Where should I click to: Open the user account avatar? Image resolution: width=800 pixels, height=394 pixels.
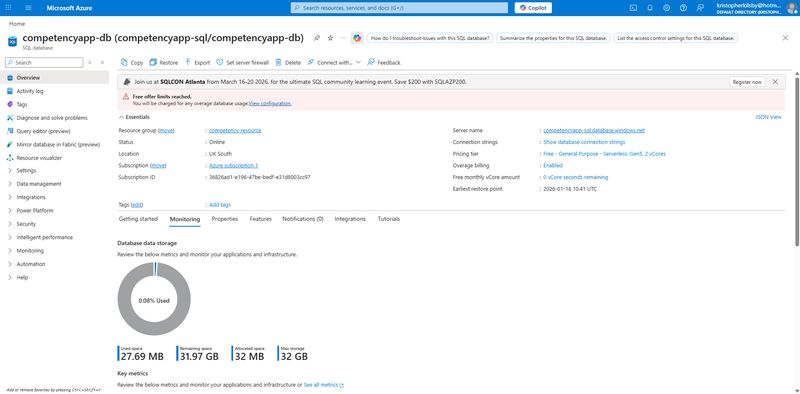tap(792, 8)
